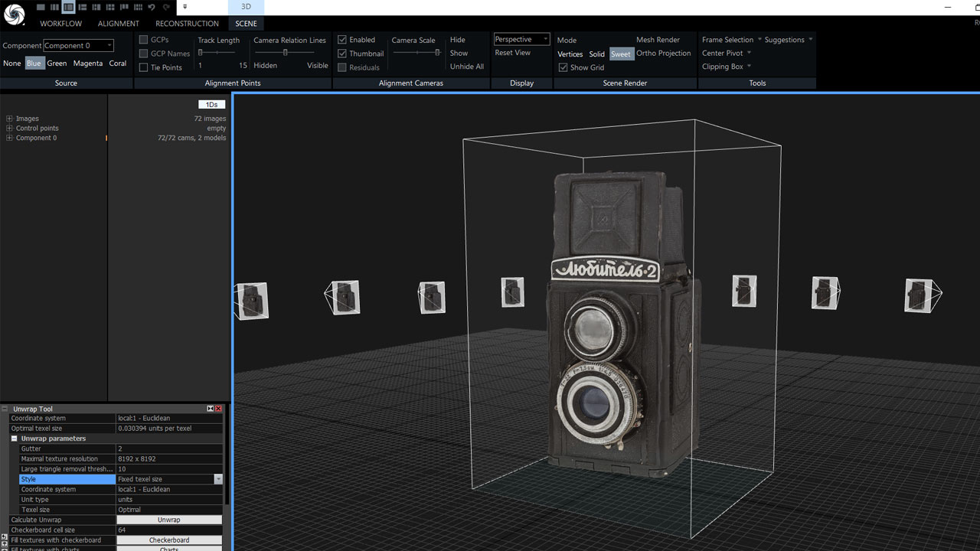980x551 pixels.
Task: Expand the Component 0 tree node
Action: [9, 138]
